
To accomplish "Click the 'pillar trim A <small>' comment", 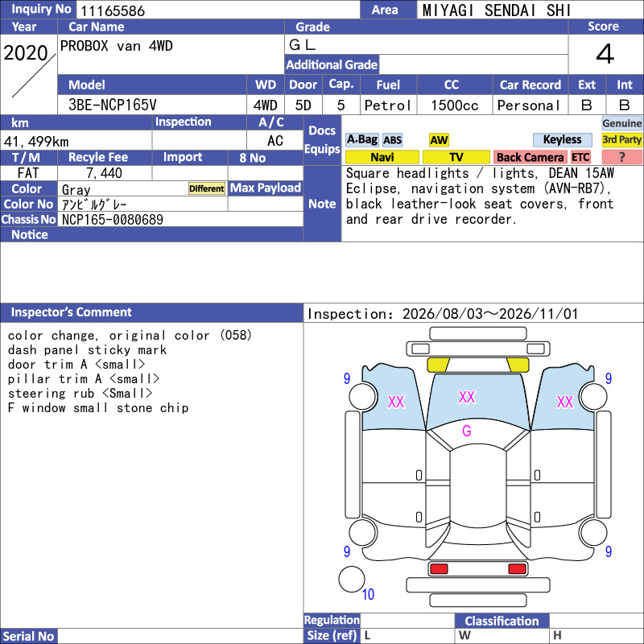I will [x=84, y=378].
